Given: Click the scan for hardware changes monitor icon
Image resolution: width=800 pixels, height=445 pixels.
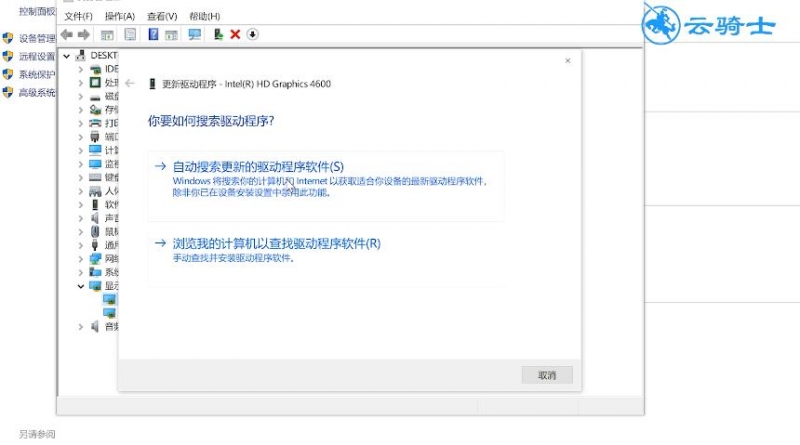Looking at the screenshot, I should point(194,35).
